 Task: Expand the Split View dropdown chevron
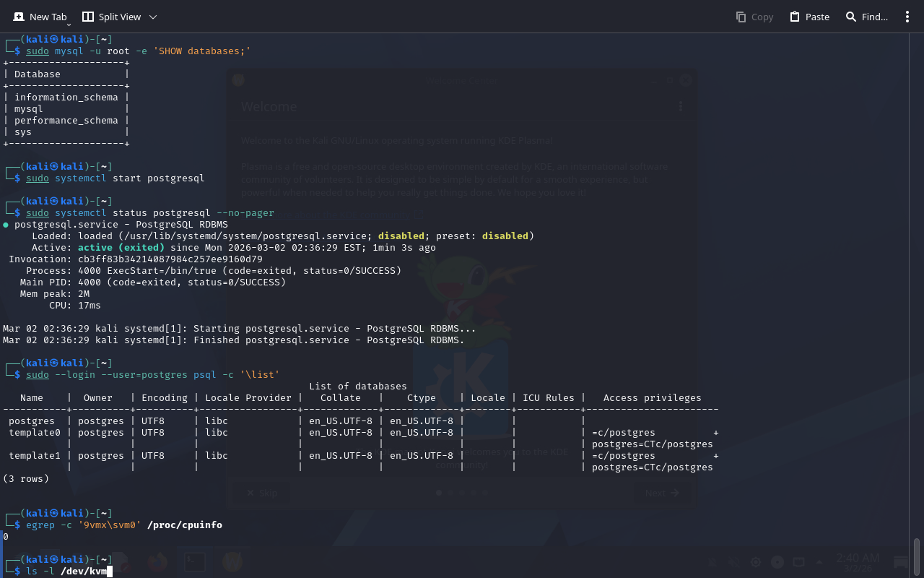(x=152, y=17)
